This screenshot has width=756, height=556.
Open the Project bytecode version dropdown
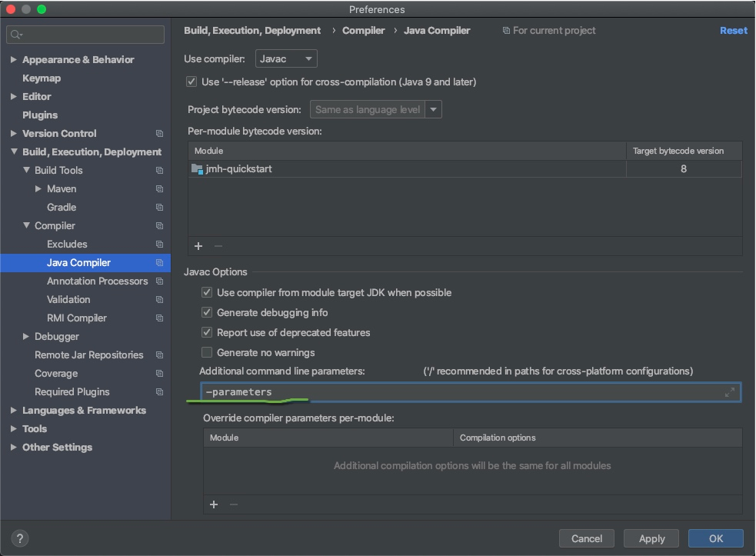click(x=434, y=109)
